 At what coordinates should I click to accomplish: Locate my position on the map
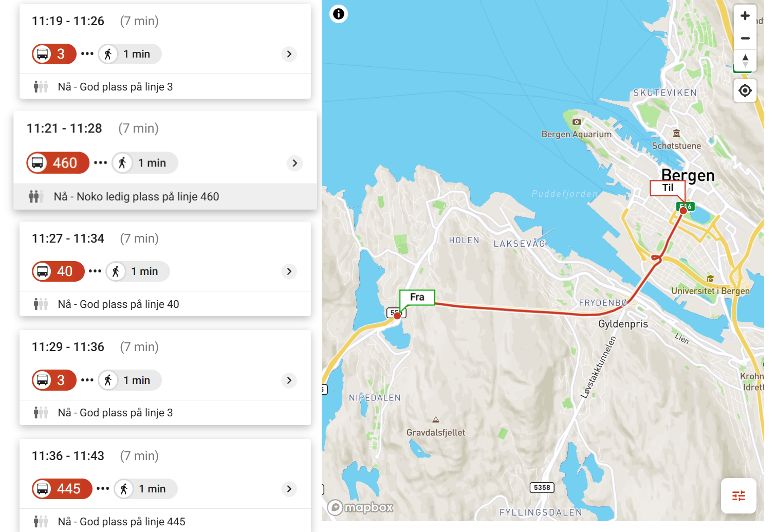[745, 91]
